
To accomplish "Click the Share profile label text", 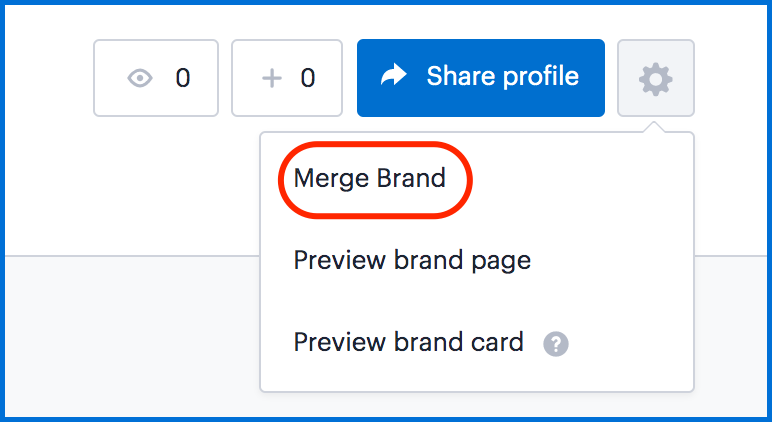I will point(503,77).
